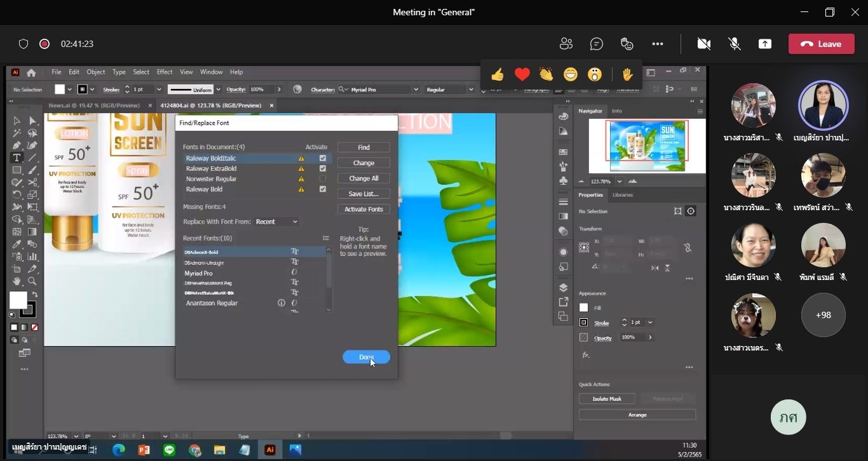The width and height of the screenshot is (868, 461).
Task: Open status bar zoom level dropdown
Action: click(76, 436)
